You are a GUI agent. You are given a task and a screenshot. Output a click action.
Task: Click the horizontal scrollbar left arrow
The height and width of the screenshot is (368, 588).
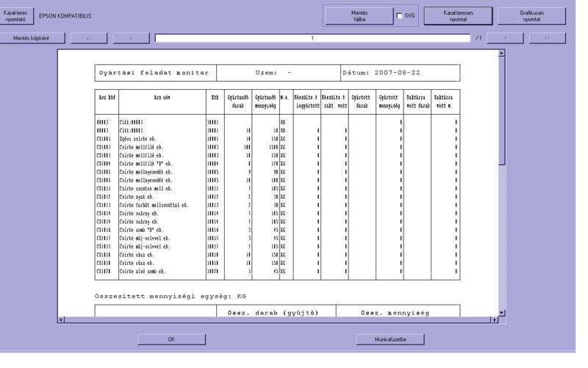62,319
